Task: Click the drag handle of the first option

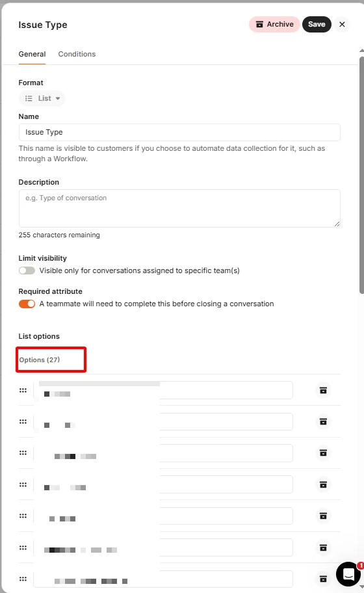Action: coord(23,390)
